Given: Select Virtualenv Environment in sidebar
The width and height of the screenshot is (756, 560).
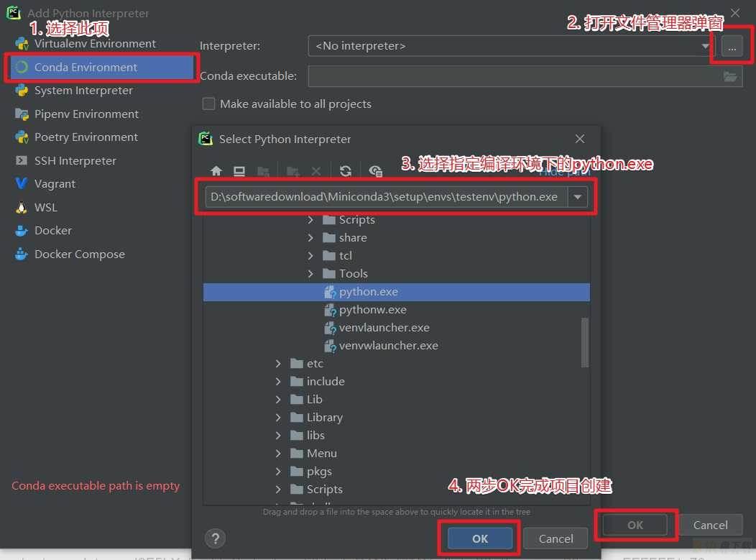Looking at the screenshot, I should pos(95,44).
